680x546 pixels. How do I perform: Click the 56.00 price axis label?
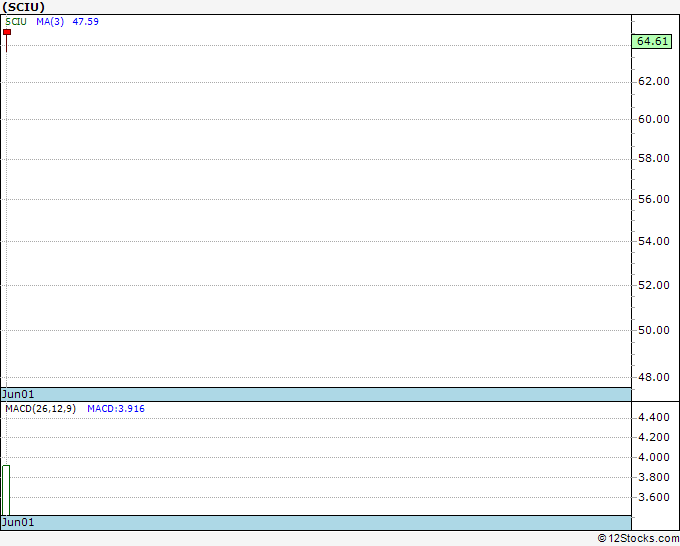(654, 199)
